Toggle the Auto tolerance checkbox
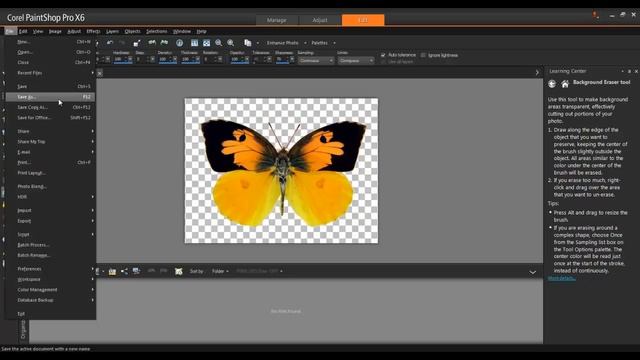 pyautogui.click(x=383, y=55)
